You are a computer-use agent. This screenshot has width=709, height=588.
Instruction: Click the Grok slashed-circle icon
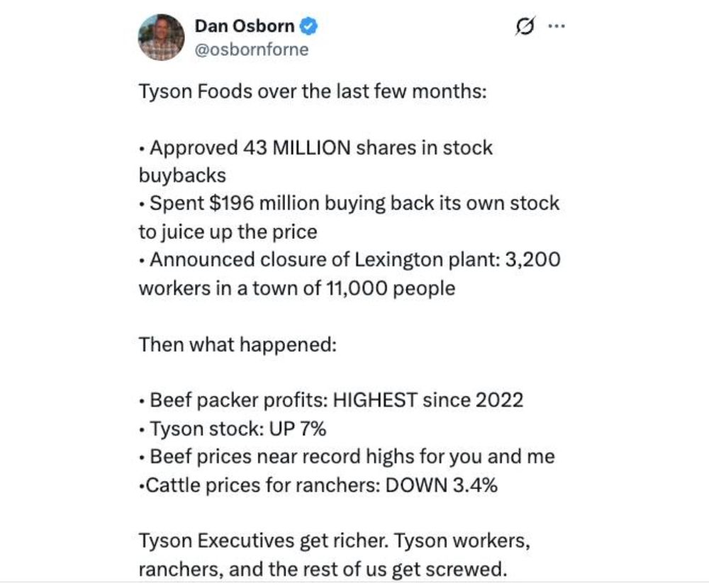[525, 28]
